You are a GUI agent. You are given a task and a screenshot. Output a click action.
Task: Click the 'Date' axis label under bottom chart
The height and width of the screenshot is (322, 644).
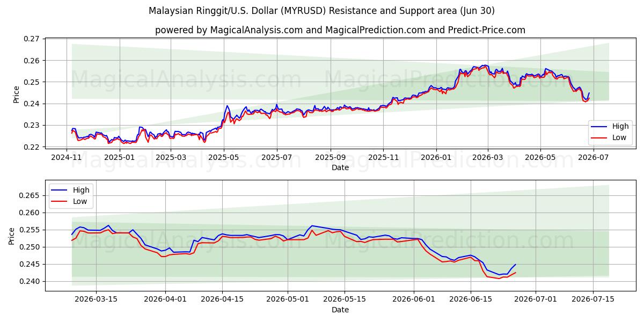pos(340,310)
